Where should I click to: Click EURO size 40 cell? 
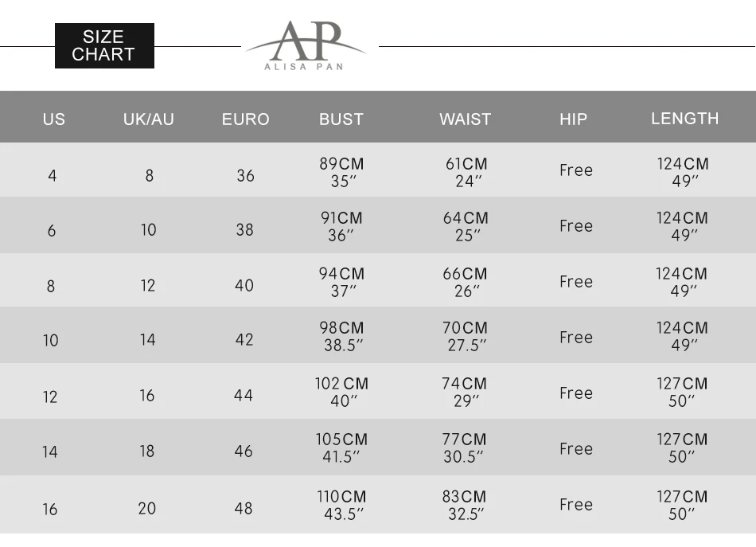tap(244, 285)
